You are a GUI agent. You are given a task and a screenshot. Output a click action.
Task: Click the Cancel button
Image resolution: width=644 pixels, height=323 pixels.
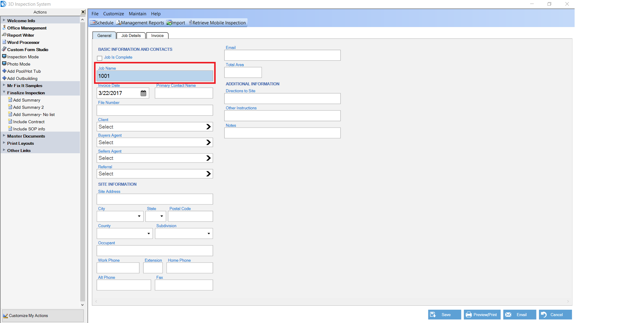click(x=555, y=315)
